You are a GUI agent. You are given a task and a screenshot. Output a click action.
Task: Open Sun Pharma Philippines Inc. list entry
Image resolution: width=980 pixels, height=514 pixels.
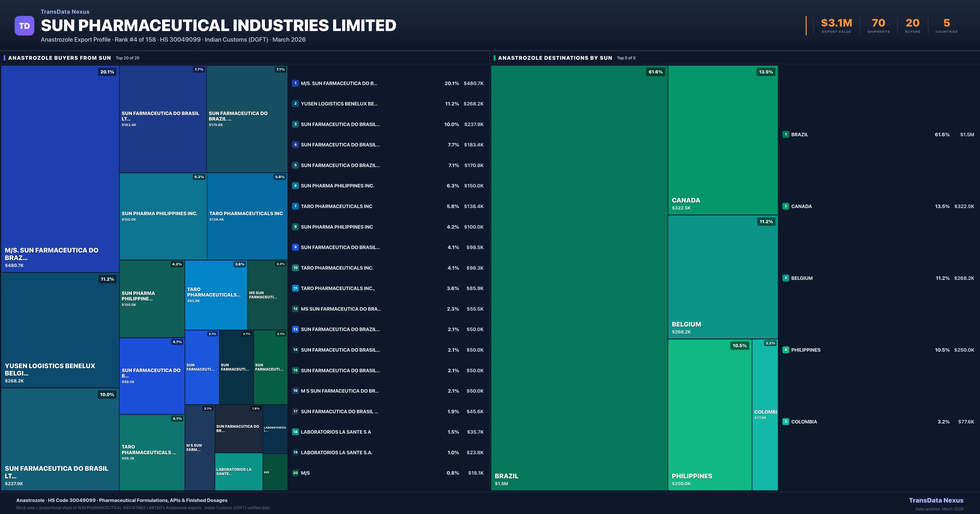(337, 186)
